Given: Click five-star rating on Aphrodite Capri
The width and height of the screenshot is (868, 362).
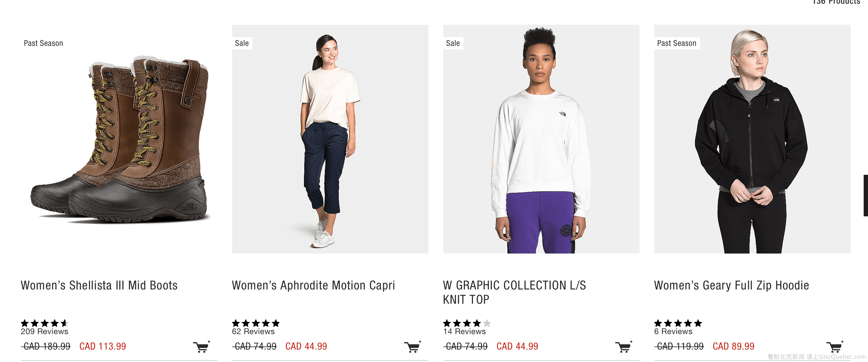Looking at the screenshot, I should (x=255, y=323).
